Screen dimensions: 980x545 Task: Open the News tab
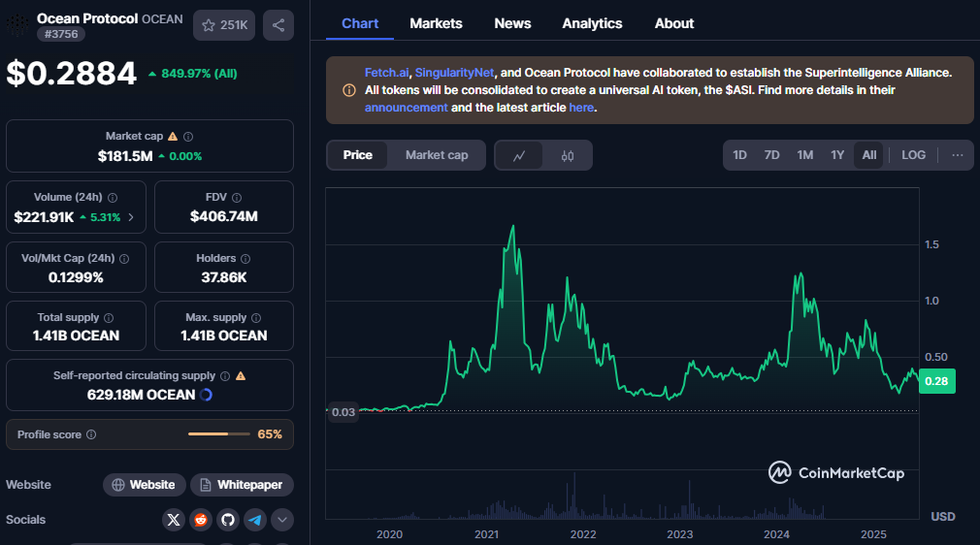512,23
